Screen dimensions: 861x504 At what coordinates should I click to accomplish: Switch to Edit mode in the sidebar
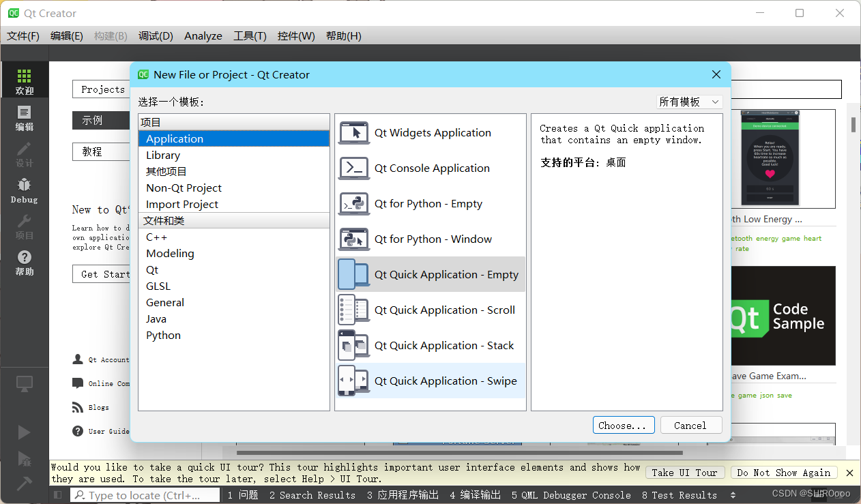pyautogui.click(x=24, y=117)
